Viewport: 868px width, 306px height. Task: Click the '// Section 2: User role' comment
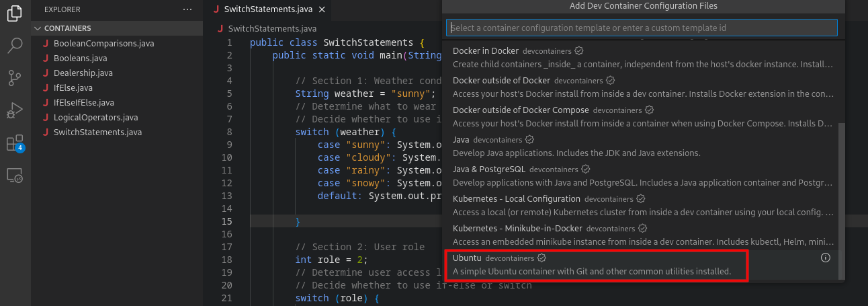(360, 247)
